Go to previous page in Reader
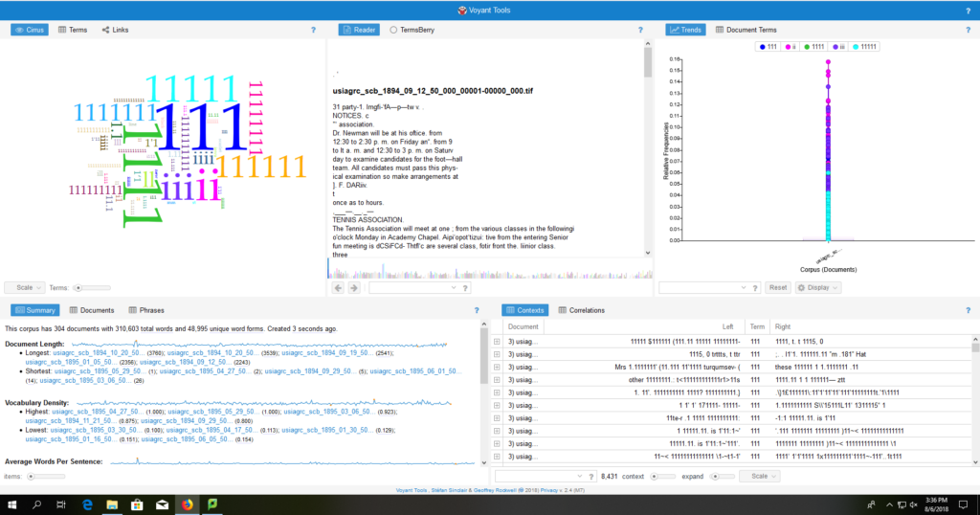Viewport: 980px width, 515px height. tap(338, 288)
